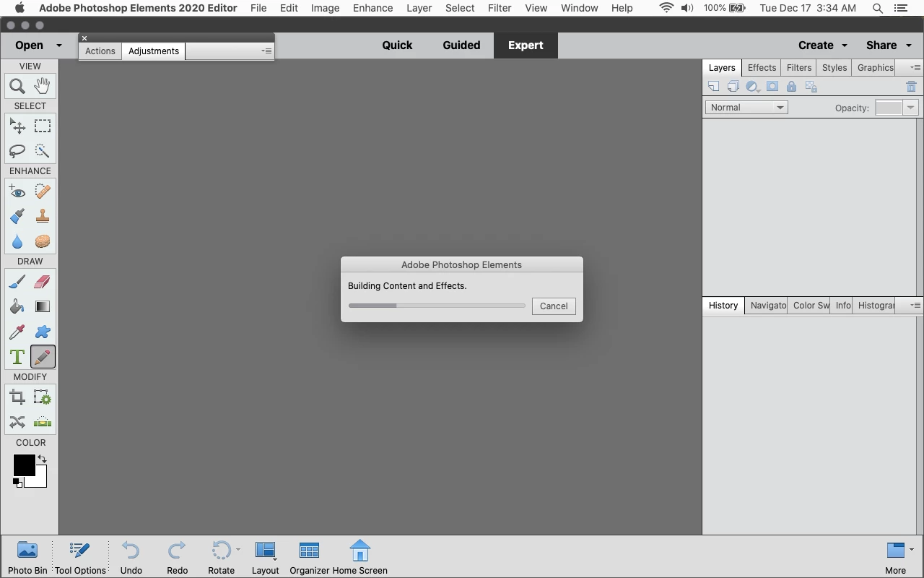The image size is (924, 578).
Task: Click the Redo button
Action: click(x=177, y=558)
